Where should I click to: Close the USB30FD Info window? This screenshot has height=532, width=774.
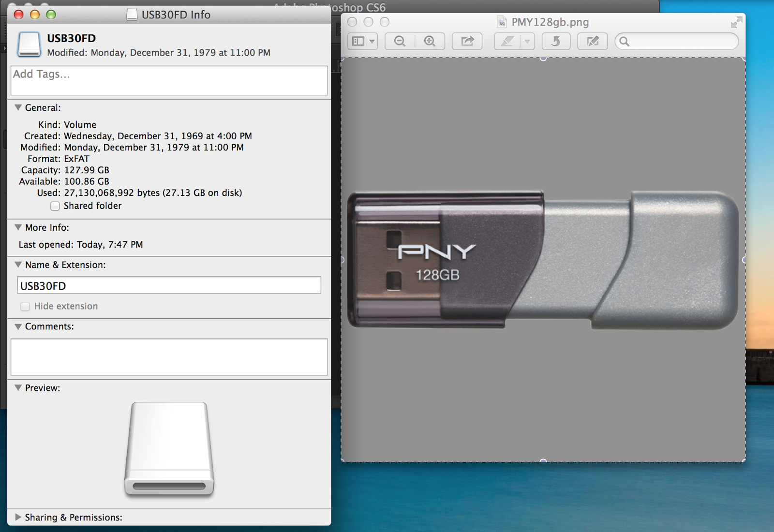[x=19, y=15]
